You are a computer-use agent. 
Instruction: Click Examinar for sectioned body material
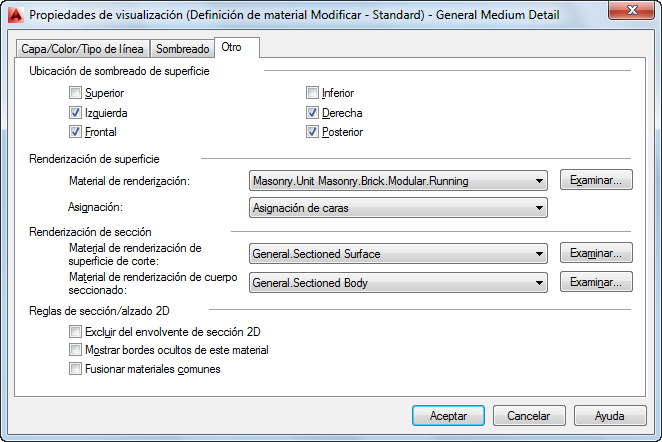[x=596, y=283]
